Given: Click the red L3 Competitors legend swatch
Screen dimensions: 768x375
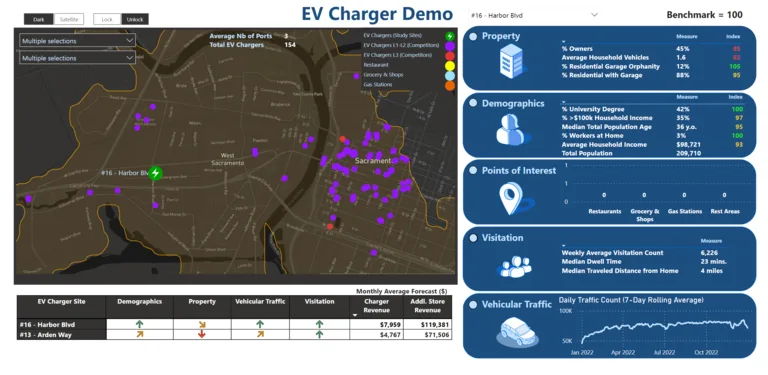Looking at the screenshot, I should [x=450, y=56].
